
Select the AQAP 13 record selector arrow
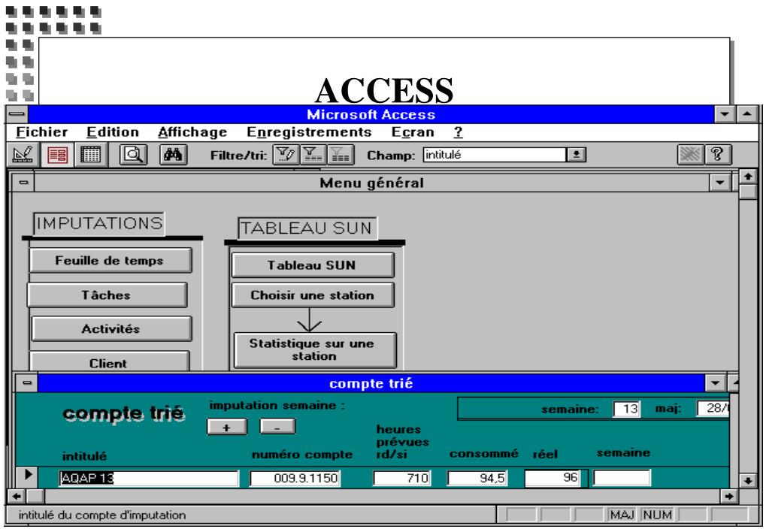28,475
